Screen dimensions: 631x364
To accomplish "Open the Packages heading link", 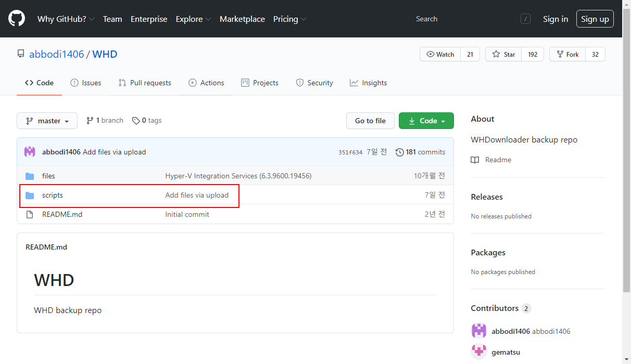I will coord(488,252).
